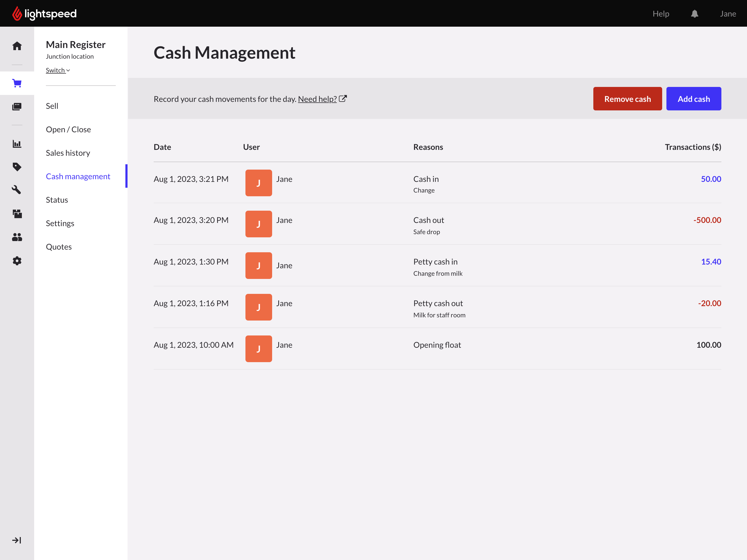Expand the Switch register dropdown

click(58, 70)
